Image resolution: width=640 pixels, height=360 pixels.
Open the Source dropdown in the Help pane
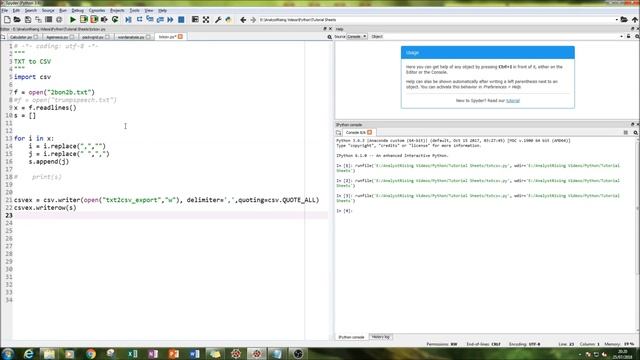[357, 36]
